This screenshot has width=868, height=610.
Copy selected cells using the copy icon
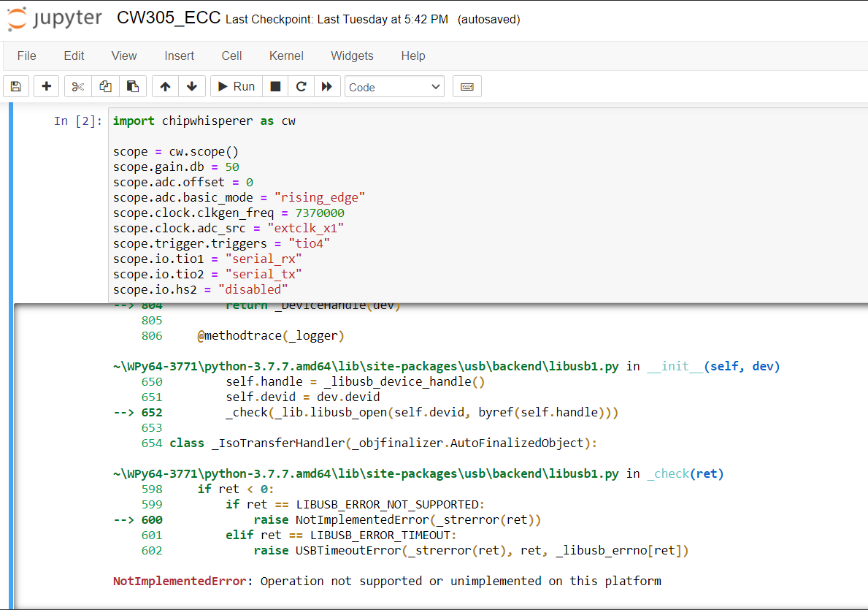pos(105,86)
